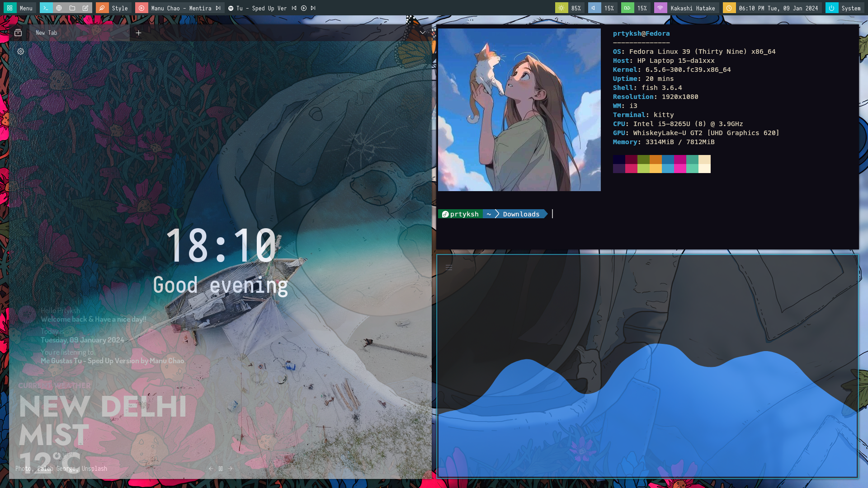868x488 pixels.
Task: Toggle mute via volume speaker icon
Action: 594,8
